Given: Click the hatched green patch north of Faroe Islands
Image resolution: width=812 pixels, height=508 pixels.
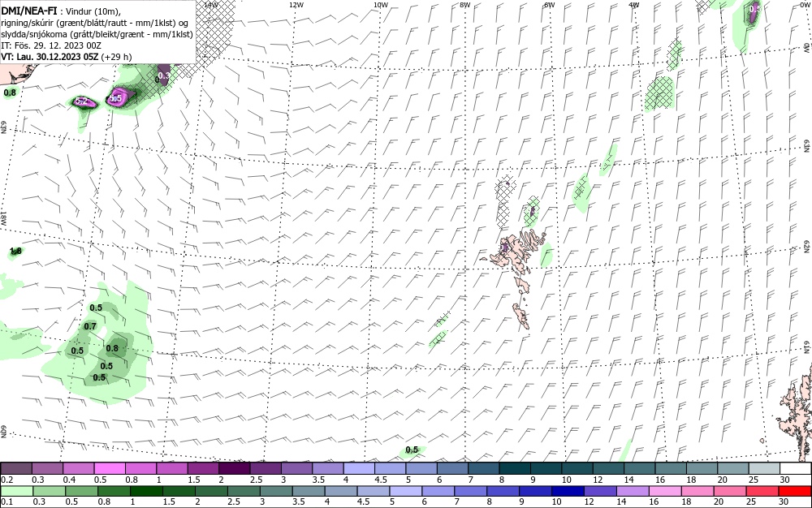Looking at the screenshot, I should click(531, 212).
